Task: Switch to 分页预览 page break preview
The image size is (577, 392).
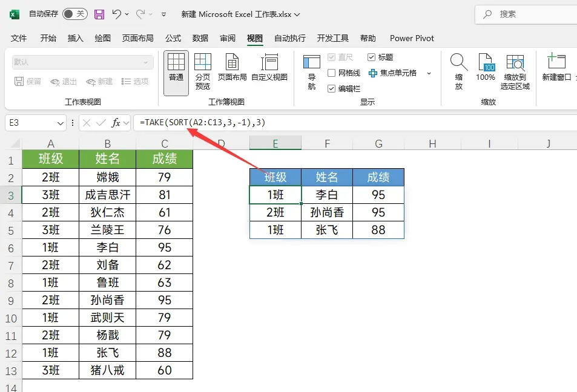Action: coord(202,72)
